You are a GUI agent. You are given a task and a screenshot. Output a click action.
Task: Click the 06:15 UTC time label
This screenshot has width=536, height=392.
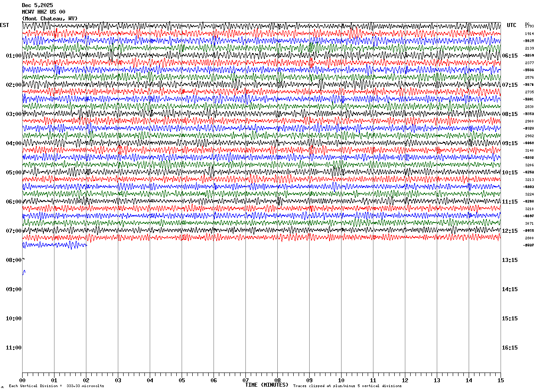coord(509,56)
